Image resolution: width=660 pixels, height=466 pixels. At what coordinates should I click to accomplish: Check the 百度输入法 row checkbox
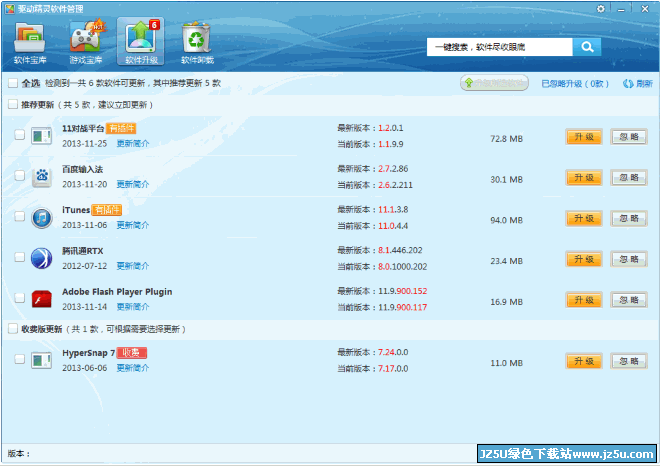19,176
